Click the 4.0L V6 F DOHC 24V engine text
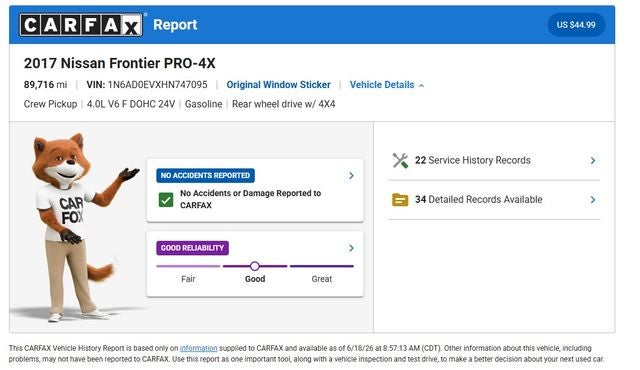Screen dimensions: 640x370 pos(131,104)
